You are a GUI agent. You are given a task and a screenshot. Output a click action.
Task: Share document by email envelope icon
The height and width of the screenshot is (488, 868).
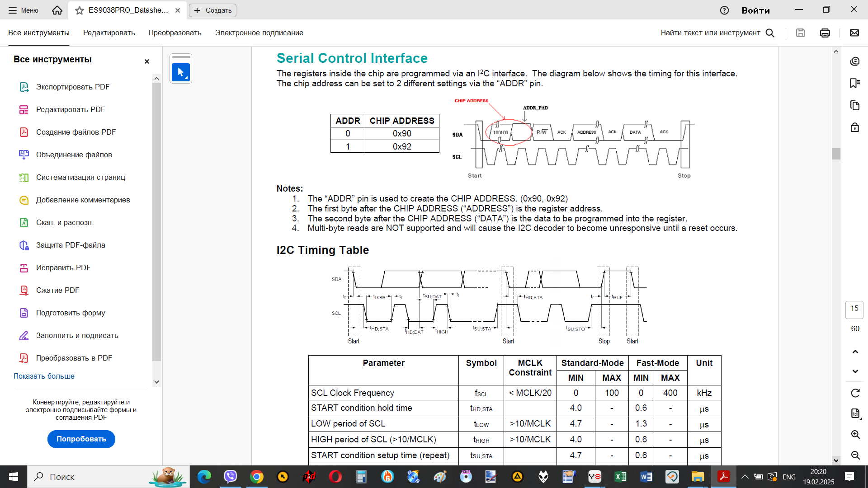pos(854,33)
